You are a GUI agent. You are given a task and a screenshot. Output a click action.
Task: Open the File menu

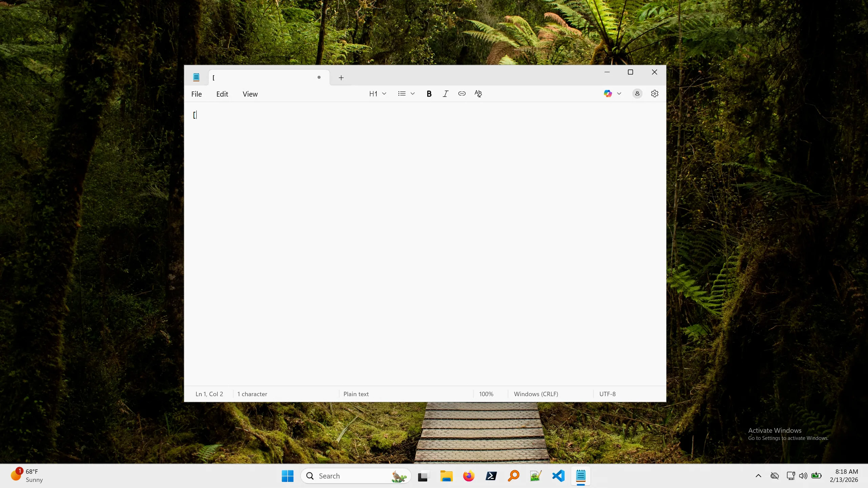[196, 94]
